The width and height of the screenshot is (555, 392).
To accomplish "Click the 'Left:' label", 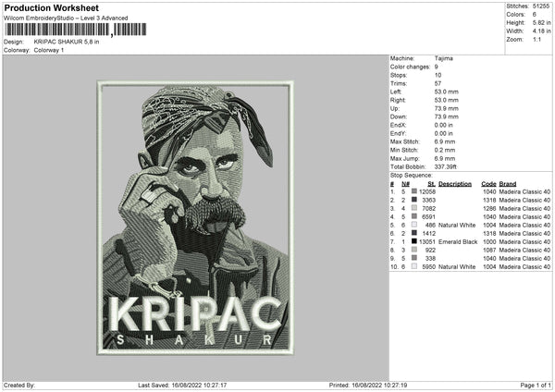I will pos(396,92).
